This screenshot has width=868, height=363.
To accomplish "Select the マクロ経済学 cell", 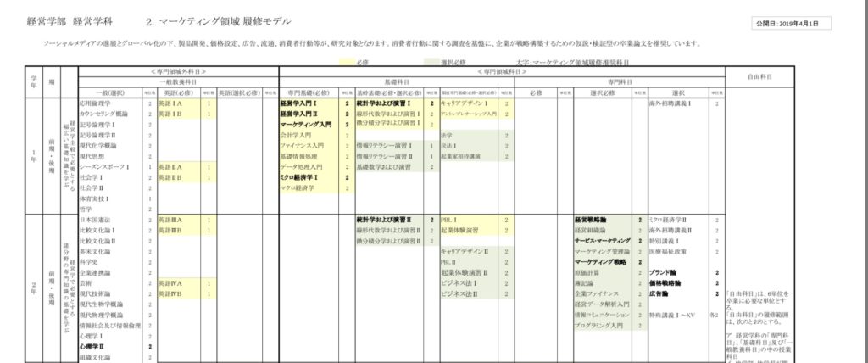I will [x=298, y=188].
